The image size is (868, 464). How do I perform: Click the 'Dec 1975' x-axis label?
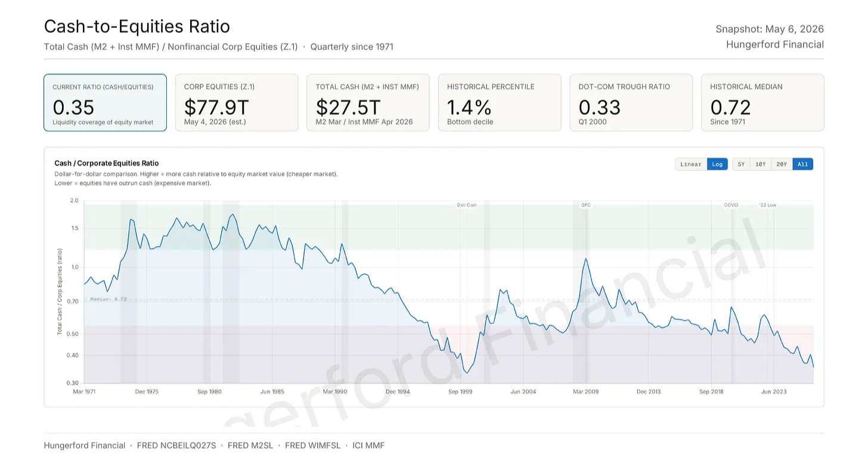pyautogui.click(x=147, y=392)
